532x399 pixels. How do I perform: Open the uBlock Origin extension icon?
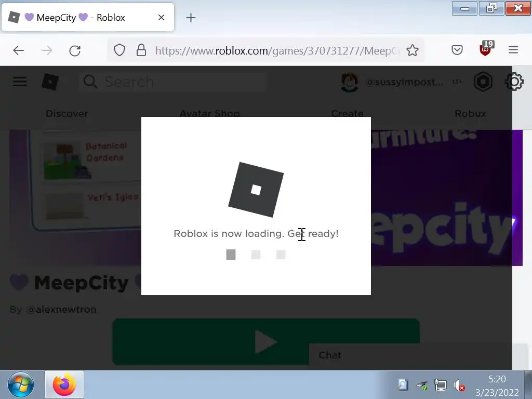point(486,49)
